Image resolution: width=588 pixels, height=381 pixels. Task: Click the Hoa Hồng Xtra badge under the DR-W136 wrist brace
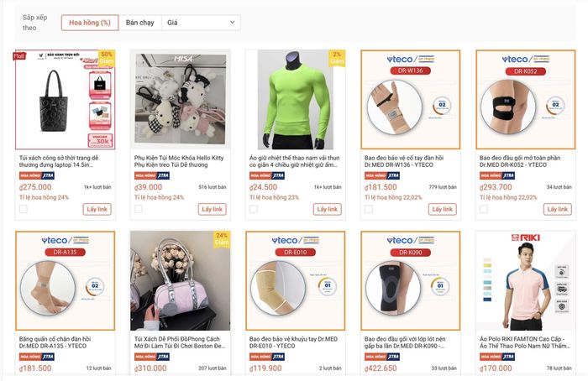point(382,175)
